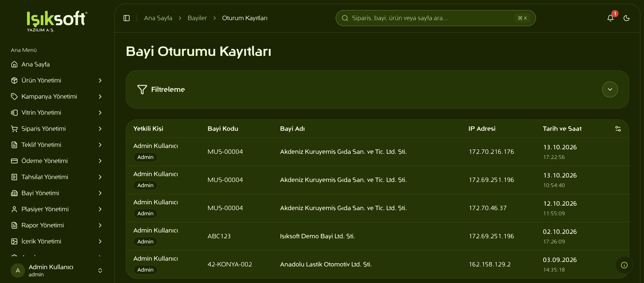Click the Işıksoft logo
Viewport: 644px width, 283px height.
(57, 21)
